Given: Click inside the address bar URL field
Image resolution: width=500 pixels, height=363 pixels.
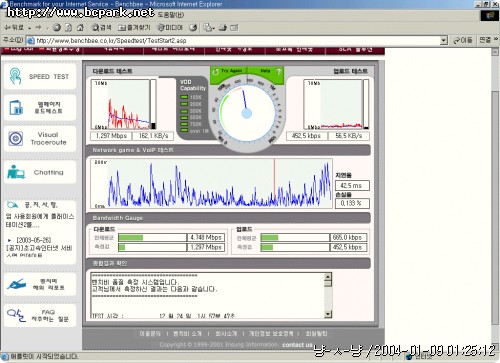Looking at the screenshot, I should [233, 41].
